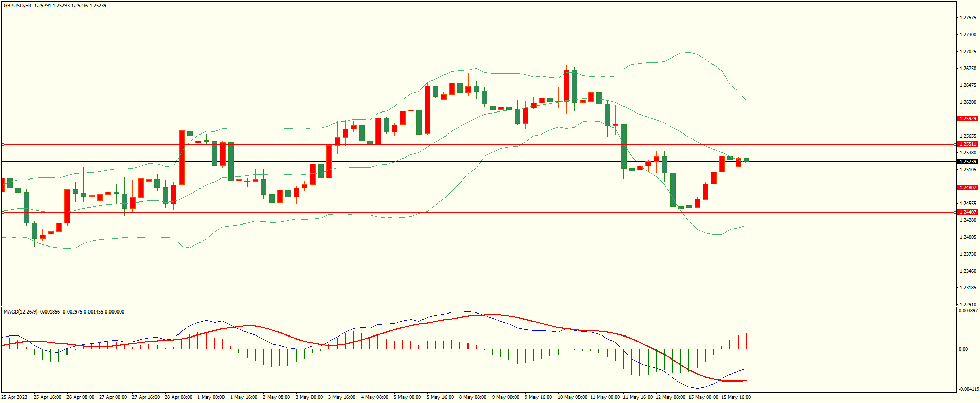The image size is (980, 403).
Task: Click the red 1.25511 price level tag
Action: click(967, 144)
